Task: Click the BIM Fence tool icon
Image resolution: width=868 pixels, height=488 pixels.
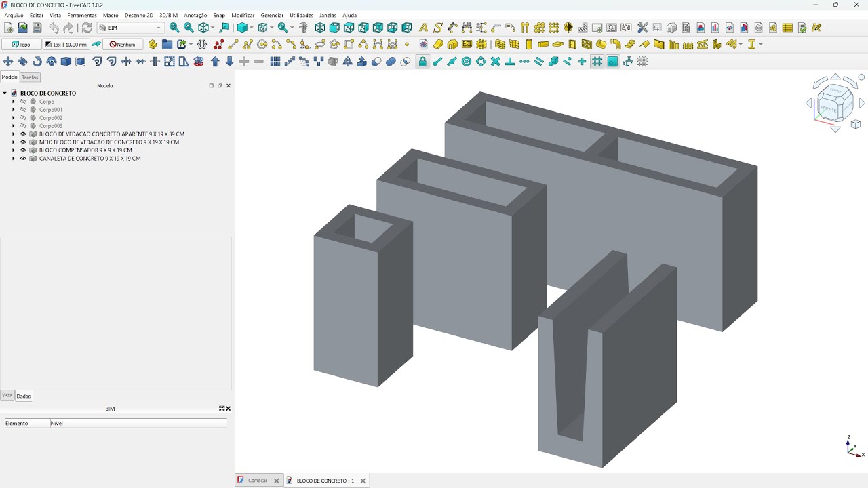Action: 688,44
